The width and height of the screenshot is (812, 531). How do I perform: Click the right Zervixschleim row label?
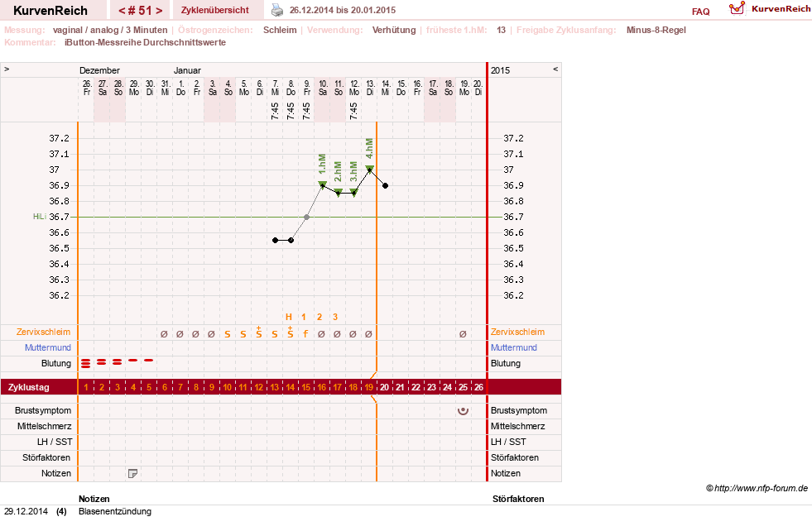[x=517, y=332]
